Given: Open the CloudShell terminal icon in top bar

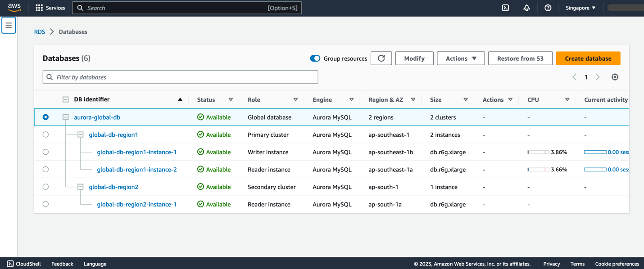Looking at the screenshot, I should pyautogui.click(x=505, y=8).
